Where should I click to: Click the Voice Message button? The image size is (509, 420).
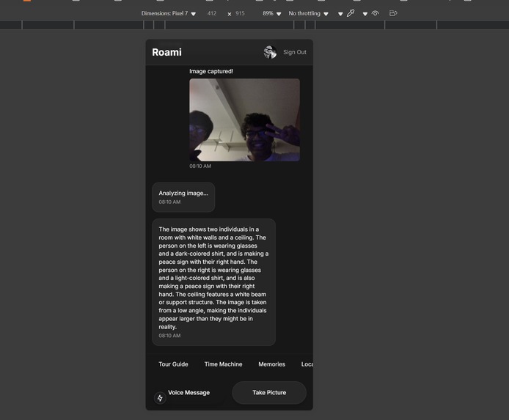(x=189, y=393)
